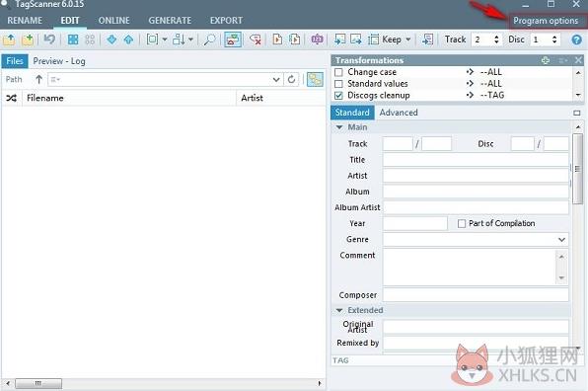Tick the Part of Compilation checkbox
Image resolution: width=588 pixels, height=391 pixels.
[x=462, y=224]
